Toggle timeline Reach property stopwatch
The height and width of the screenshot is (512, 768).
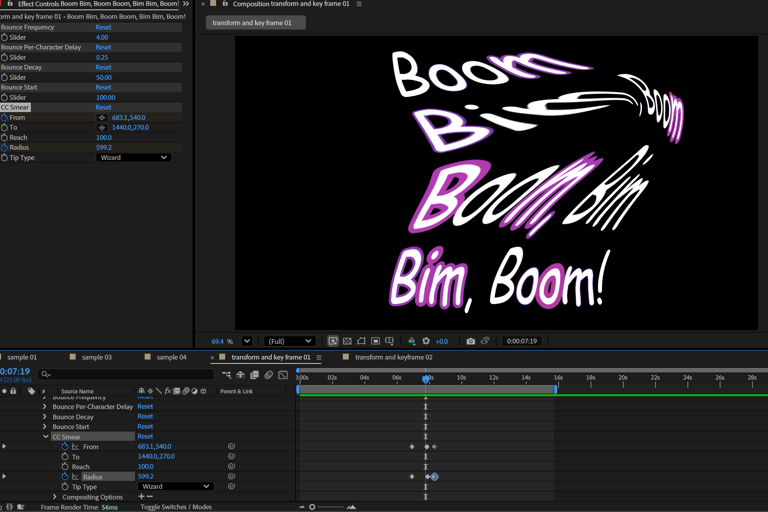tap(65, 466)
